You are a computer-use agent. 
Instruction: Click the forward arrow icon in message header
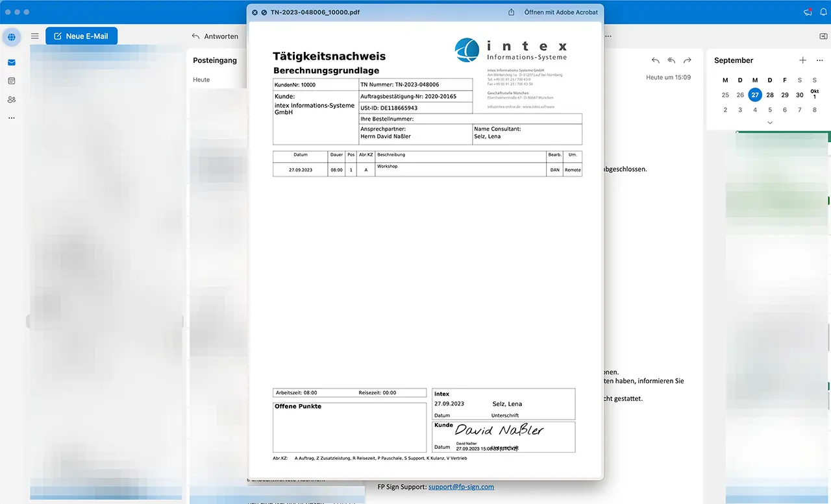[x=687, y=60]
